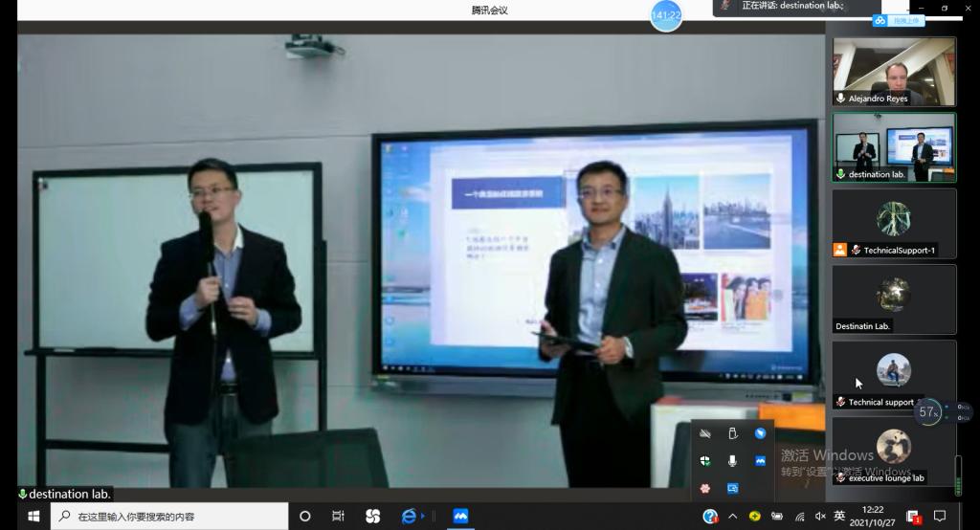The image size is (980, 530).
Task: Open the Task View button
Action: pos(338,516)
